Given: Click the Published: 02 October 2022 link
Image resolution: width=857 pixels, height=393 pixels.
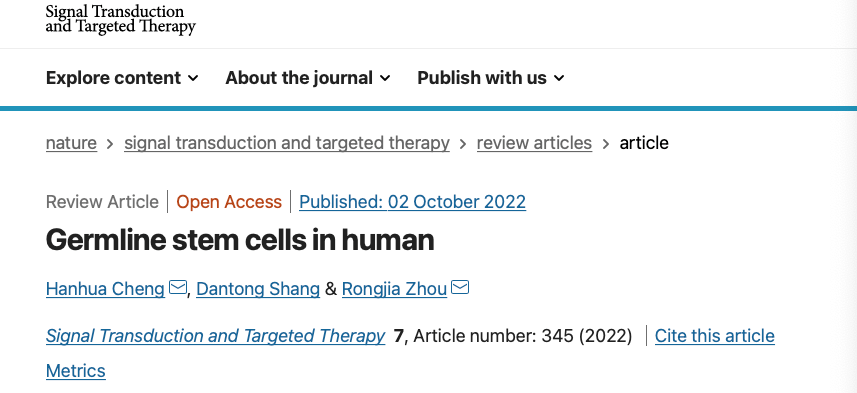Looking at the screenshot, I should click(413, 202).
